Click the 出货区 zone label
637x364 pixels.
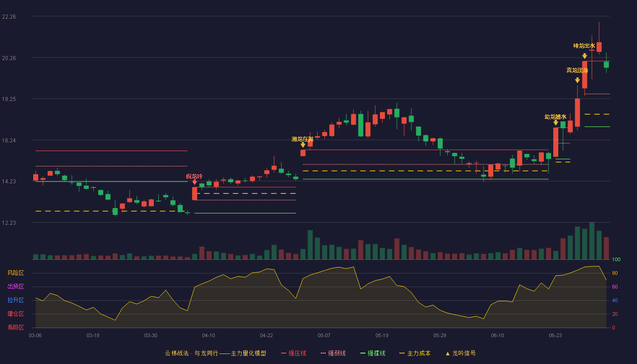coord(15,287)
